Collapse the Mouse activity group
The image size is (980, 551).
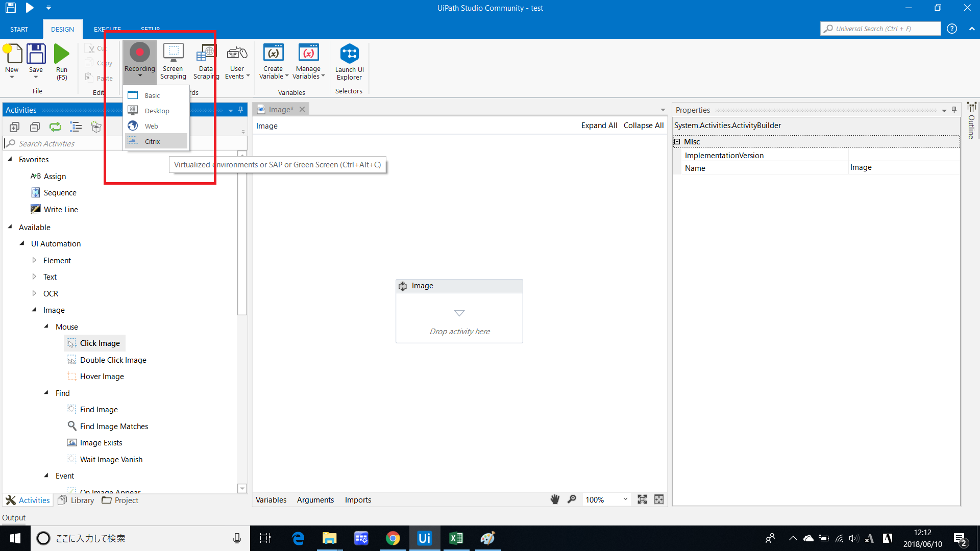[46, 327]
